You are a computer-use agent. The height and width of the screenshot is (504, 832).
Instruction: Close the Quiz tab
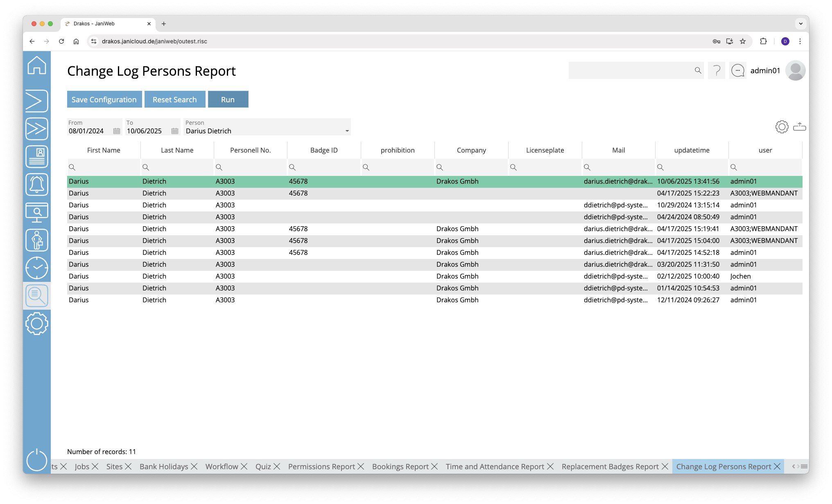277,467
